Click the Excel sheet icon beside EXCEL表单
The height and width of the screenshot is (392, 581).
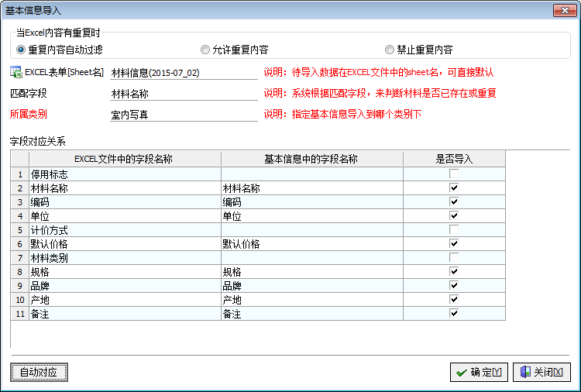pyautogui.click(x=15, y=72)
